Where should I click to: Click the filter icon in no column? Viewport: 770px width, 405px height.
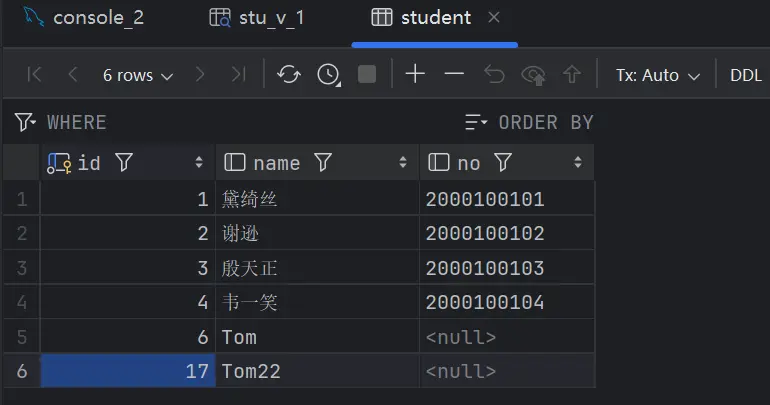pos(503,162)
